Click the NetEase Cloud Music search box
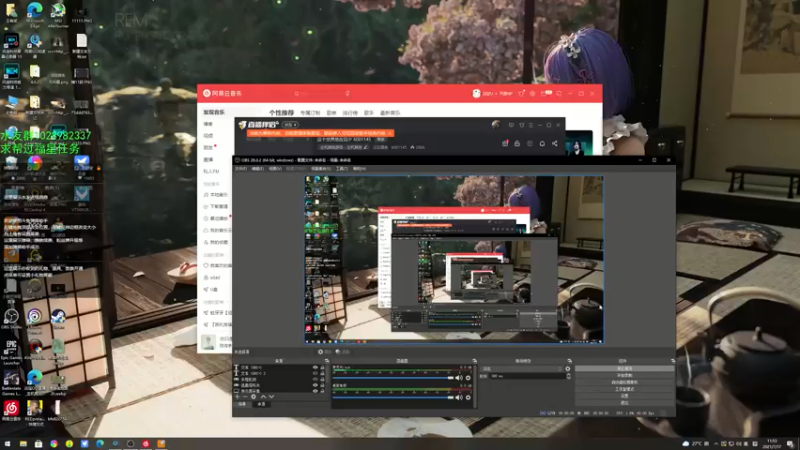This screenshot has height=450, width=800. point(318,93)
